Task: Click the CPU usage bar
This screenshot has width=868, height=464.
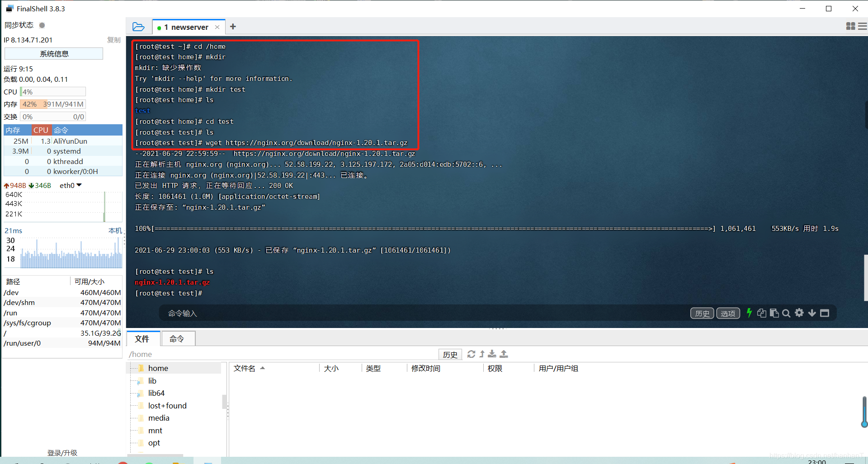Action: coord(53,92)
